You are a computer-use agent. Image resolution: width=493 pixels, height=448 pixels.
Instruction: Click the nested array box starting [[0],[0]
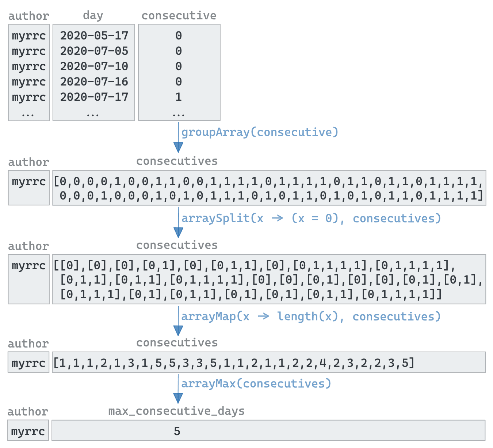(x=269, y=279)
